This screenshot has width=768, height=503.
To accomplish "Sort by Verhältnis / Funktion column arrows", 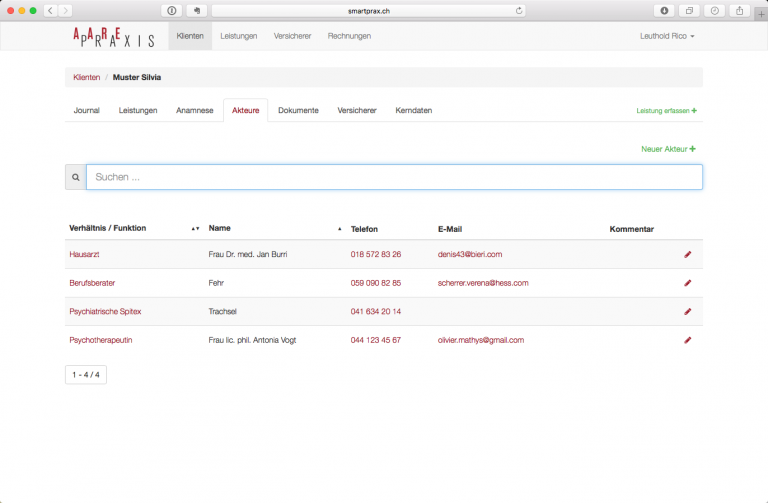I will 195,229.
